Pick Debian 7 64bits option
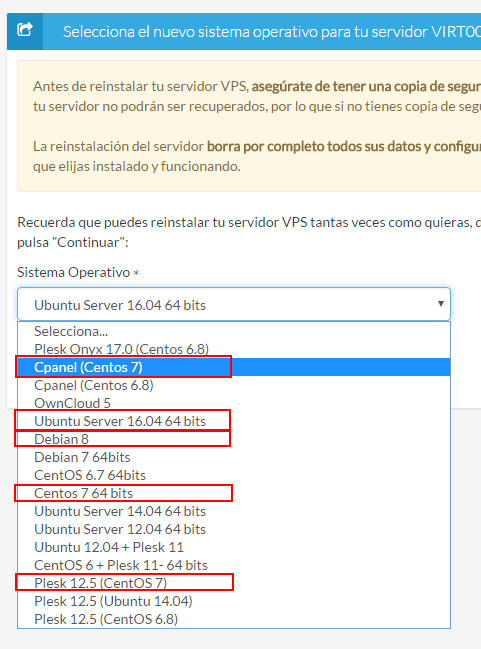481x649 pixels. (233, 457)
